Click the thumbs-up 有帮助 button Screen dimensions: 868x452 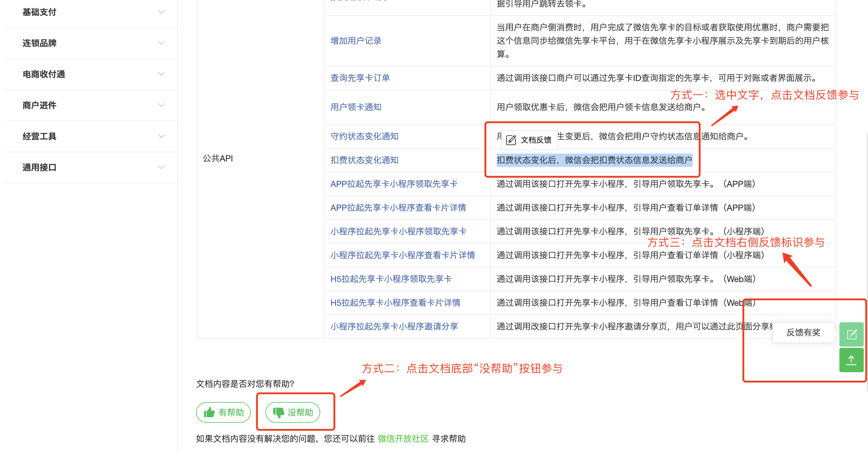click(223, 412)
